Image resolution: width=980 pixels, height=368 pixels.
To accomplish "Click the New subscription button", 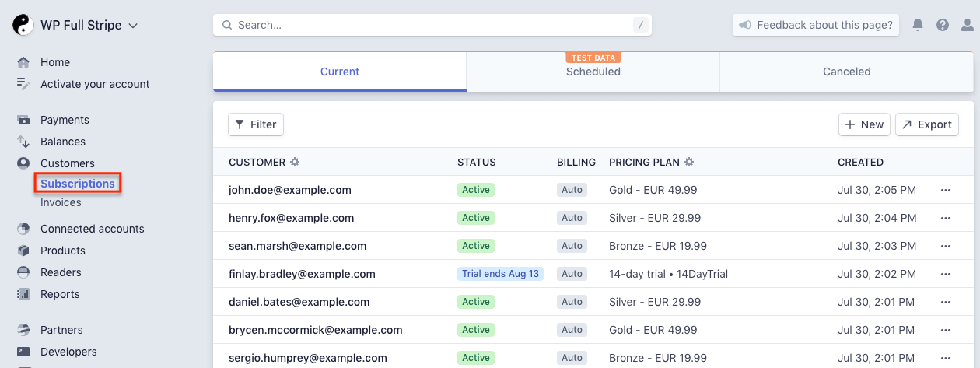I will pos(864,124).
